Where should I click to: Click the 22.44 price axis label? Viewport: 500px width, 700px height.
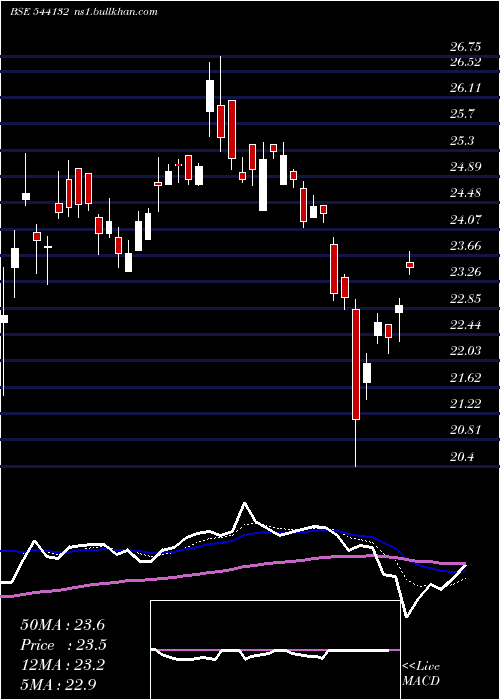[x=465, y=325]
